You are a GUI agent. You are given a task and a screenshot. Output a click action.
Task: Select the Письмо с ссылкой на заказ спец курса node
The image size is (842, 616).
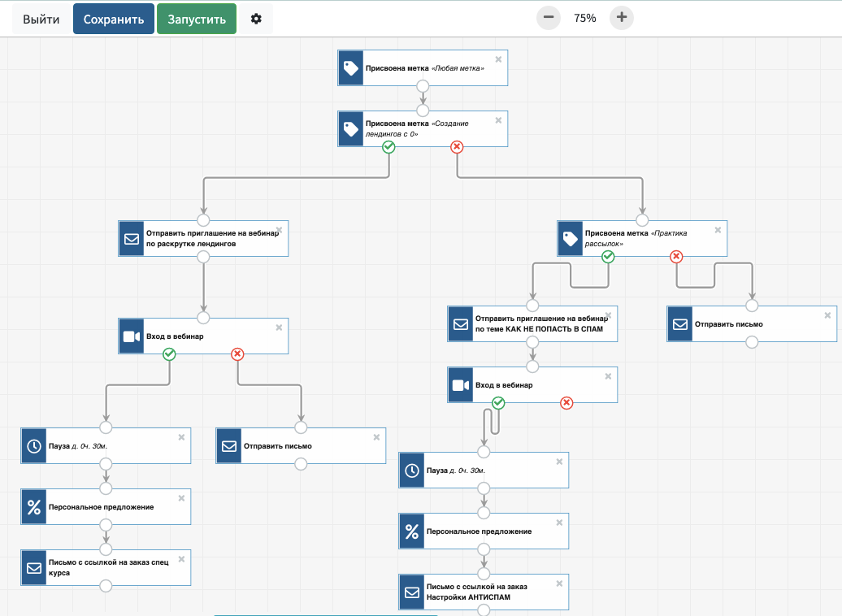114,567
